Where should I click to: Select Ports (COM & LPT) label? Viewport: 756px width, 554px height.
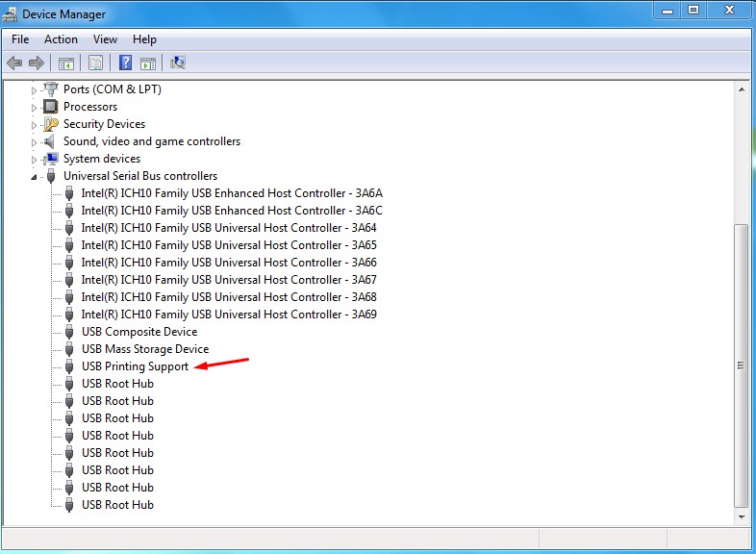(113, 89)
